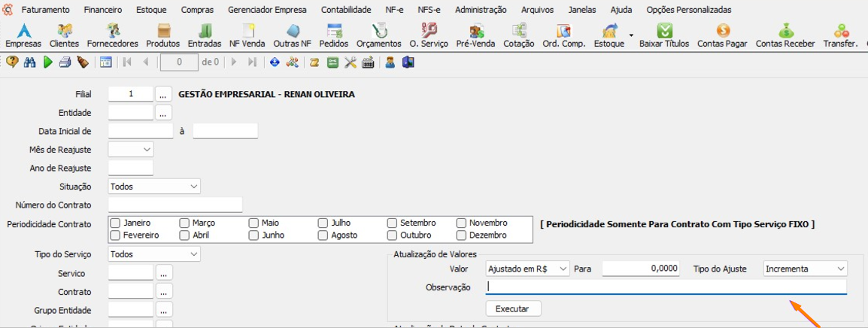868x328 pixels.
Task: Click the printer icon
Action: point(65,62)
